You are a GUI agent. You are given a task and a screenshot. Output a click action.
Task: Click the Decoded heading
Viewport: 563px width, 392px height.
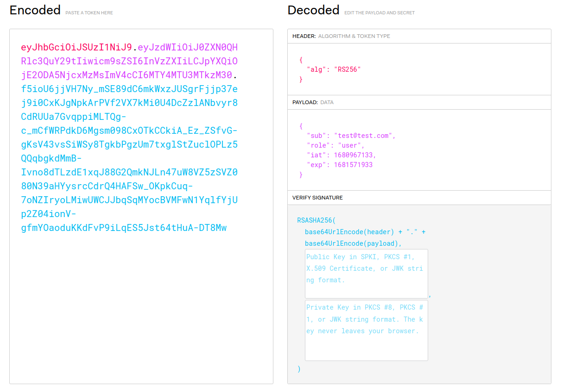click(313, 10)
